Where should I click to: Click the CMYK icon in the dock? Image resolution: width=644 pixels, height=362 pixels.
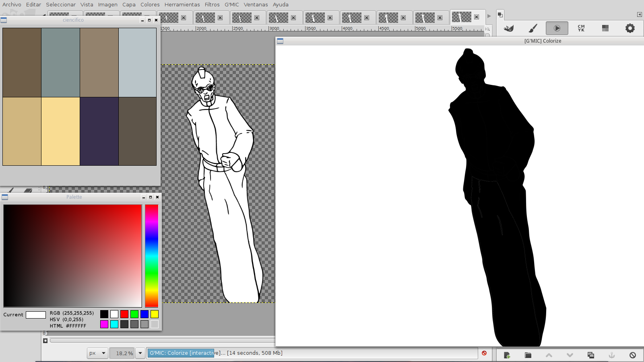tap(581, 28)
